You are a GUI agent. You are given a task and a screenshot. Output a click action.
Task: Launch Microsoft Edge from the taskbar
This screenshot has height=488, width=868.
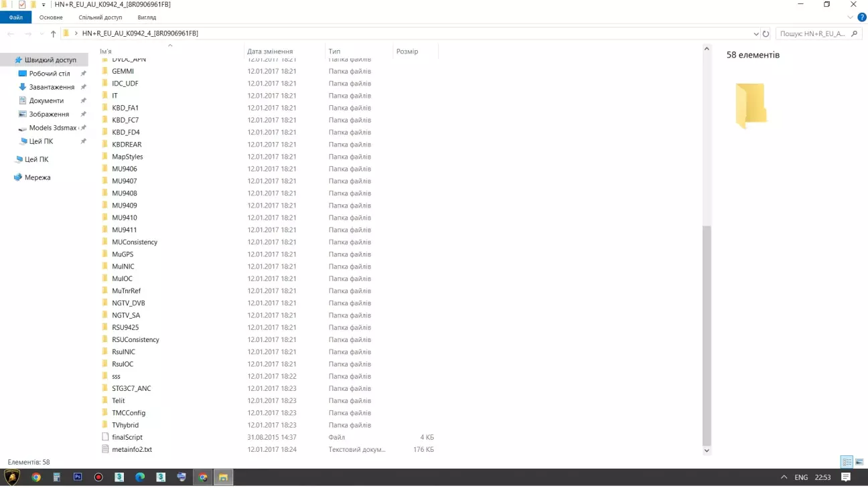(x=140, y=477)
